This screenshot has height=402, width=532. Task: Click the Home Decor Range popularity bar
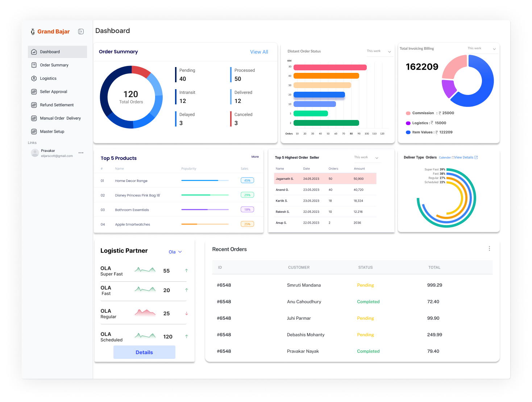pyautogui.click(x=205, y=181)
